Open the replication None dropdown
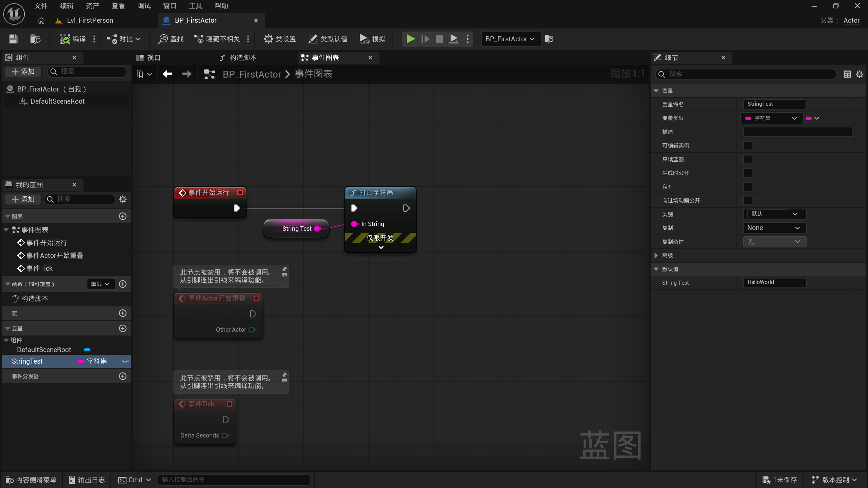868x488 pixels. click(774, 228)
